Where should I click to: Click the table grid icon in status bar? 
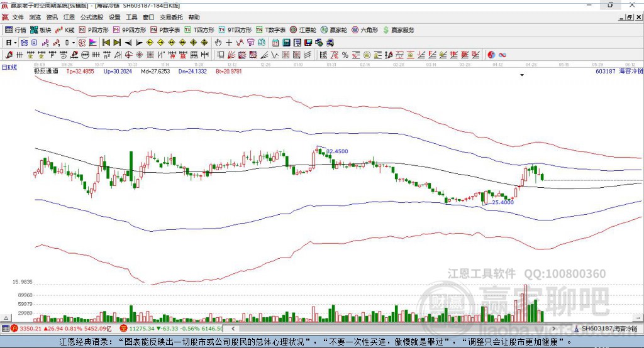click(x=5, y=329)
